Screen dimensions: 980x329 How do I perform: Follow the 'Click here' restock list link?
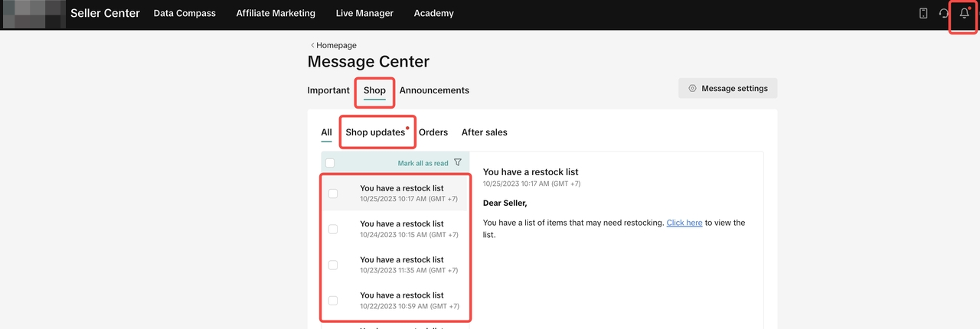[684, 223]
